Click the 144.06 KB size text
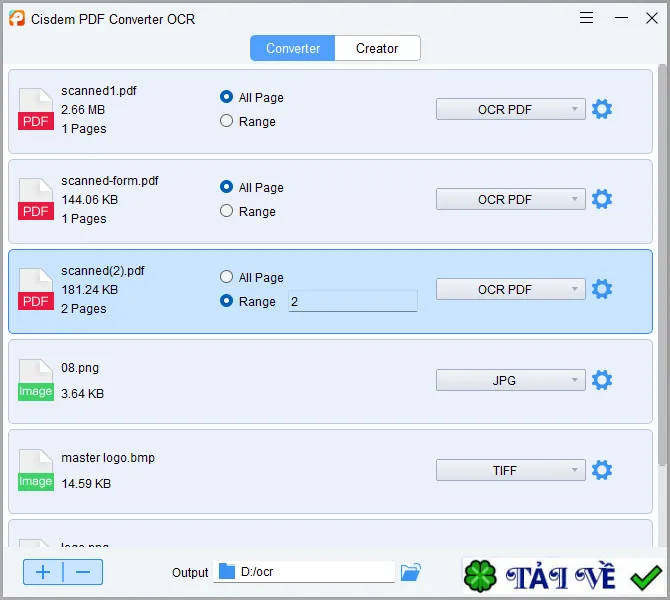 [89, 200]
